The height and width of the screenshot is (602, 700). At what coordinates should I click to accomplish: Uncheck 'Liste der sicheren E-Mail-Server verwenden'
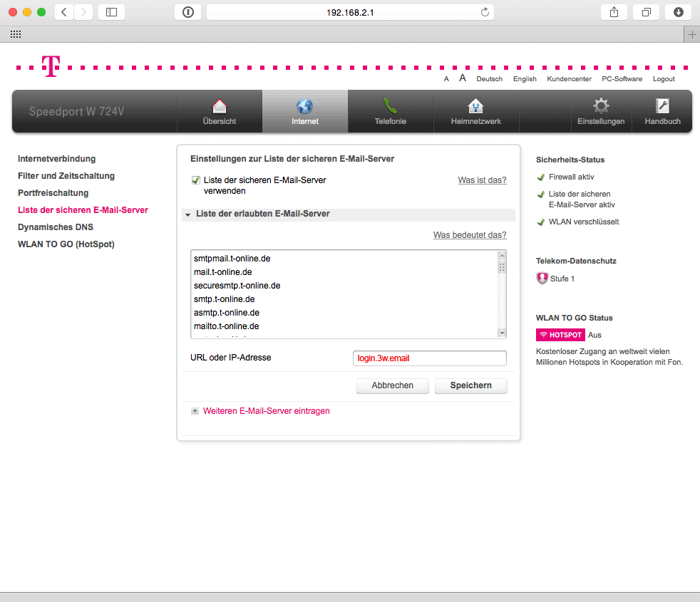[195, 181]
